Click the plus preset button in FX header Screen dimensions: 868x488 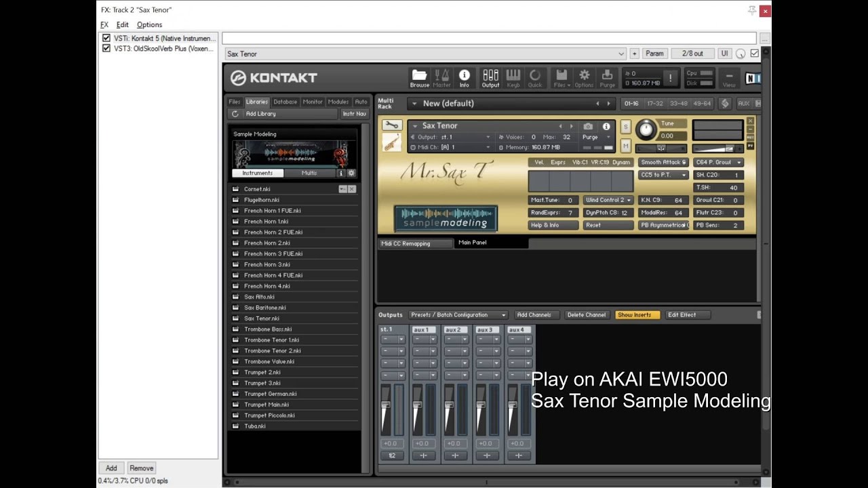[634, 54]
